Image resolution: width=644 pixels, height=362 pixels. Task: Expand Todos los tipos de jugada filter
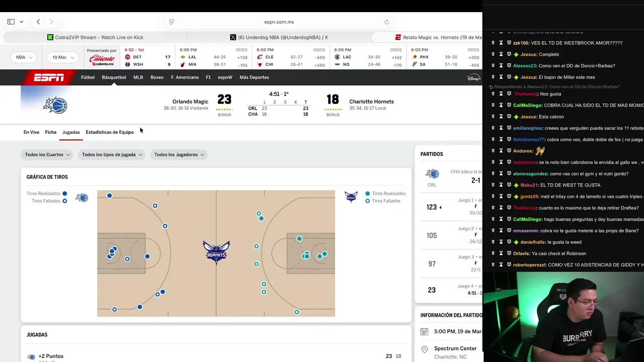[112, 155]
